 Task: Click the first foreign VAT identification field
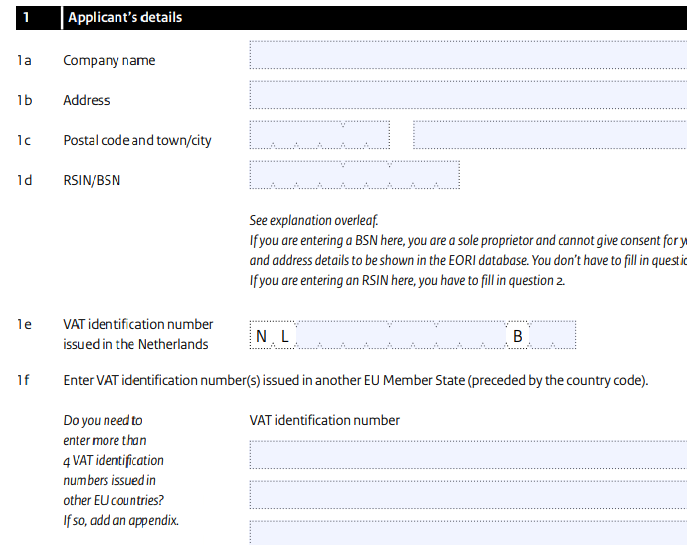tap(468, 455)
